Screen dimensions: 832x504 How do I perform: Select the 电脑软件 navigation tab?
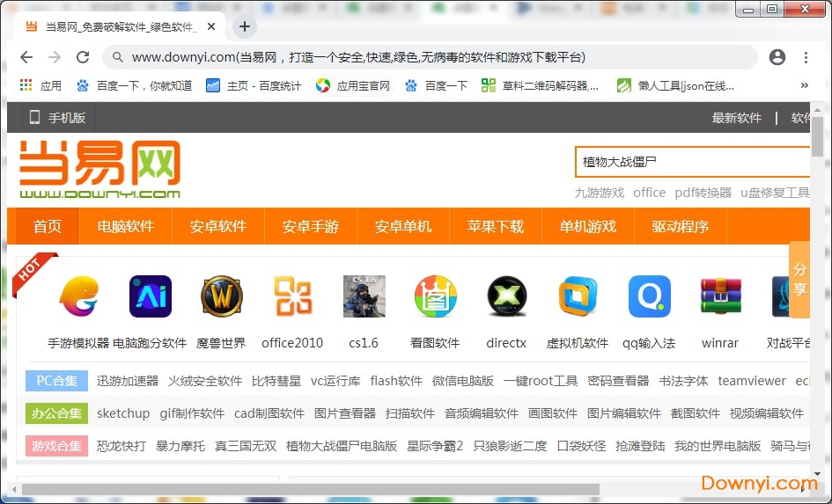pyautogui.click(x=126, y=227)
